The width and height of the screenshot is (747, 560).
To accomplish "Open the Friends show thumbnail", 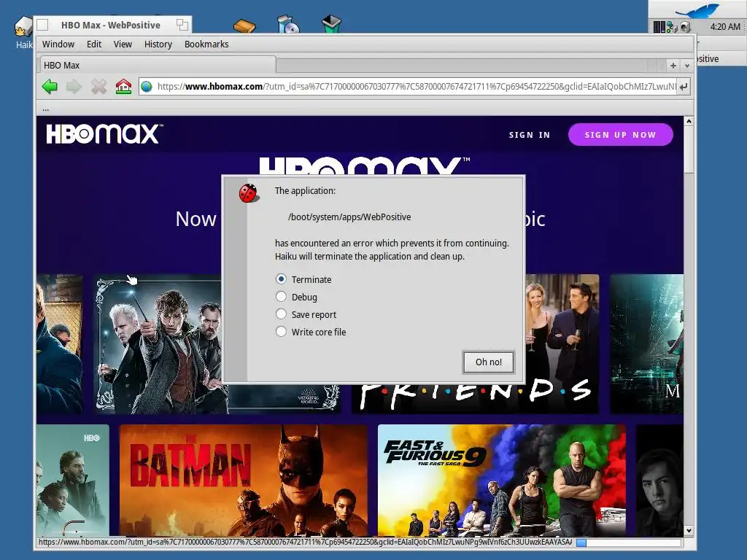I will (562, 343).
